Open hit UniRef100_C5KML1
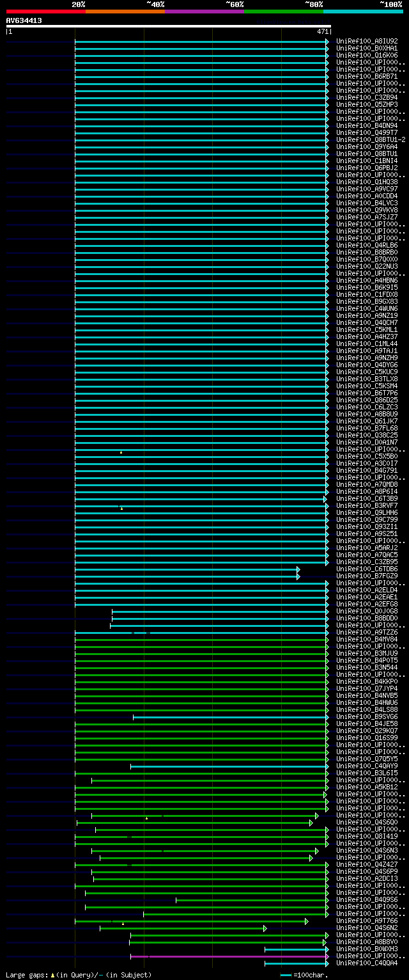 [x=367, y=329]
